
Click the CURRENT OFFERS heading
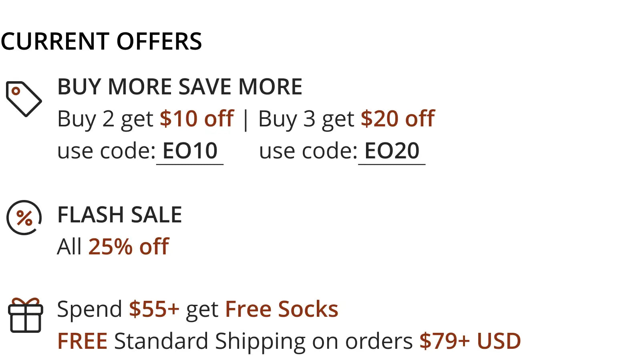[x=101, y=41]
